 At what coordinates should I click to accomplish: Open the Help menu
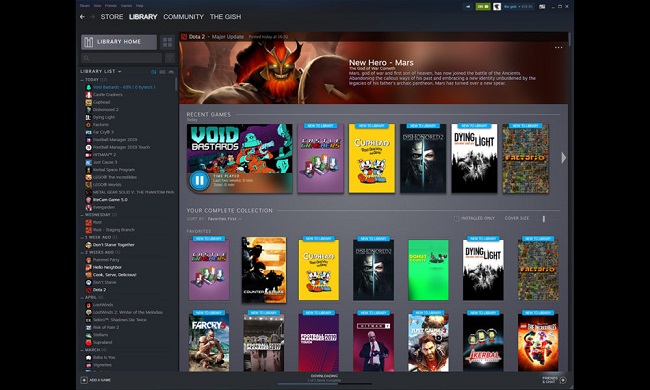[140, 6]
